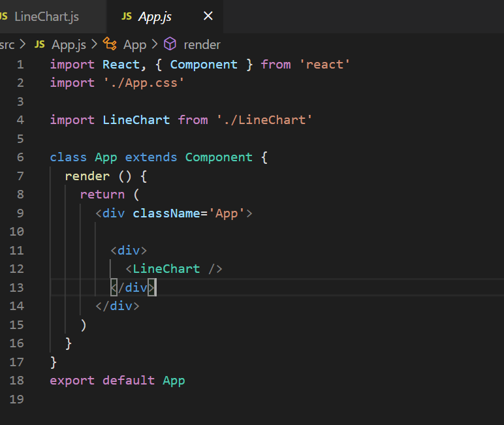
Task: Open App.js in the breadcrumb path
Action: [x=69, y=44]
